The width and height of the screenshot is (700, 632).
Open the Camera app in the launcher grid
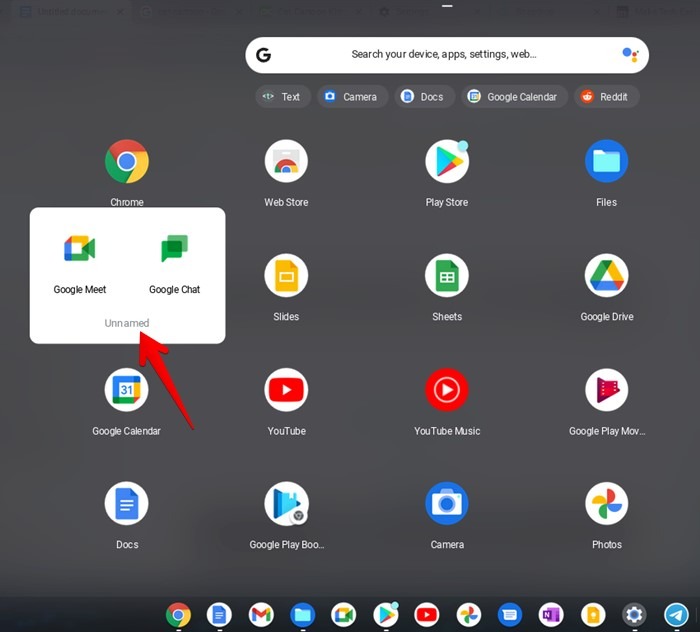[x=447, y=503]
